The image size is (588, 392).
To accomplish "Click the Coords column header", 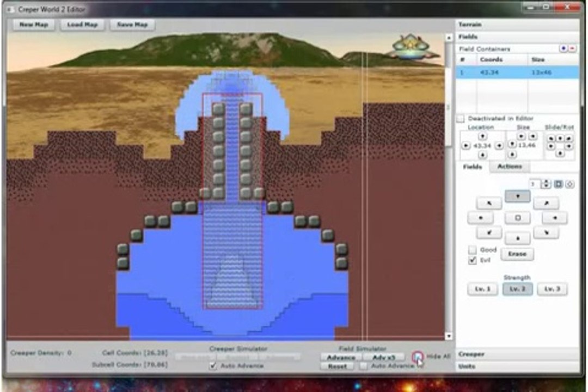I will (502, 60).
